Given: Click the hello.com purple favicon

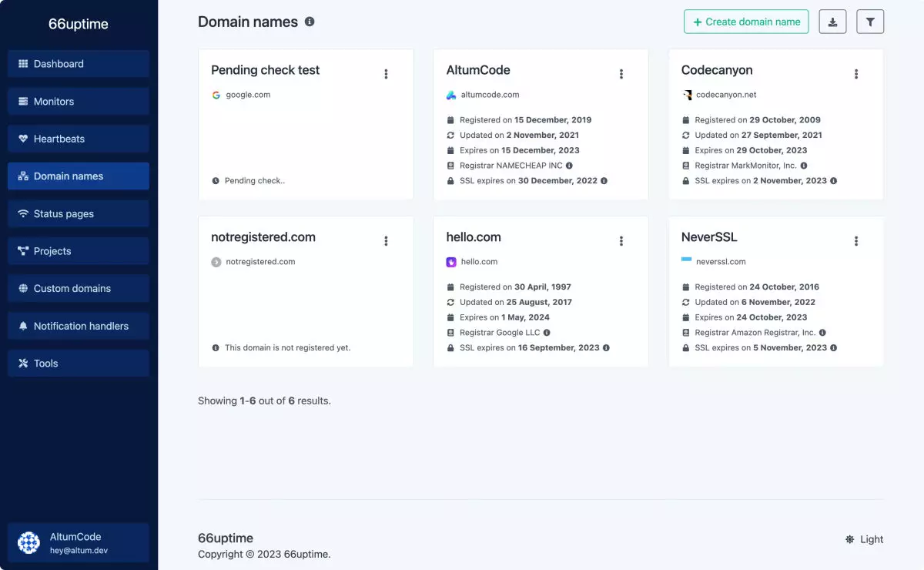Looking at the screenshot, I should point(451,262).
